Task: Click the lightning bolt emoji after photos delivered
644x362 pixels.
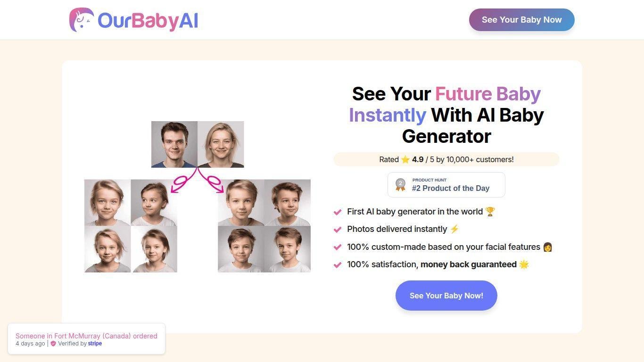Action: coord(454,229)
